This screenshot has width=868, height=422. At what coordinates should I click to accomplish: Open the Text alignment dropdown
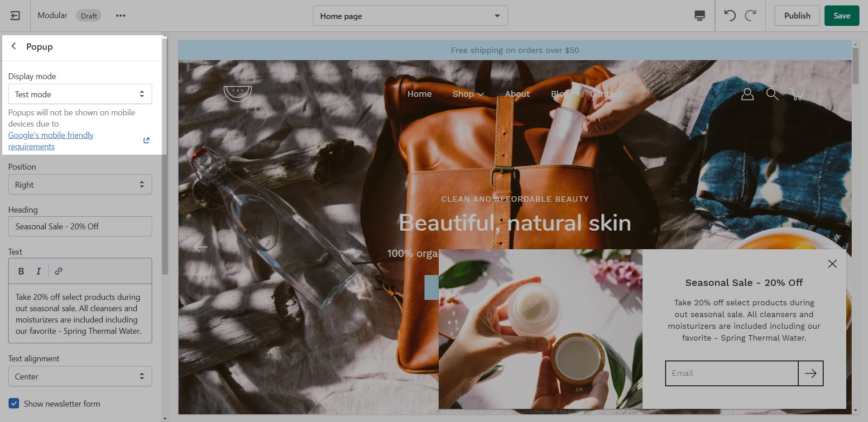tap(80, 376)
